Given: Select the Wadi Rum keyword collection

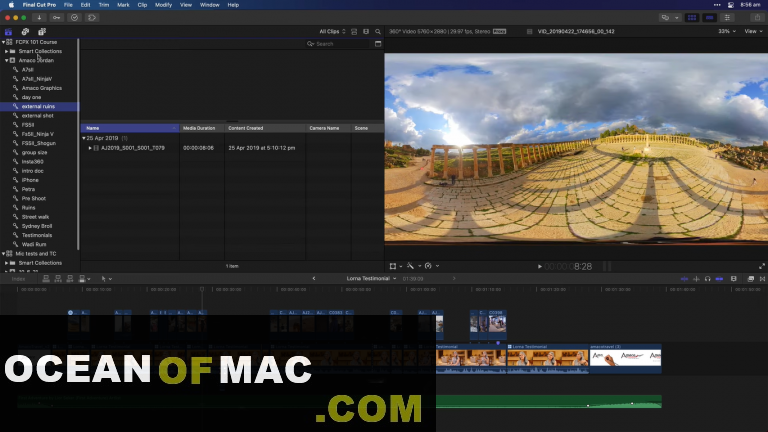Looking at the screenshot, I should click(x=33, y=244).
